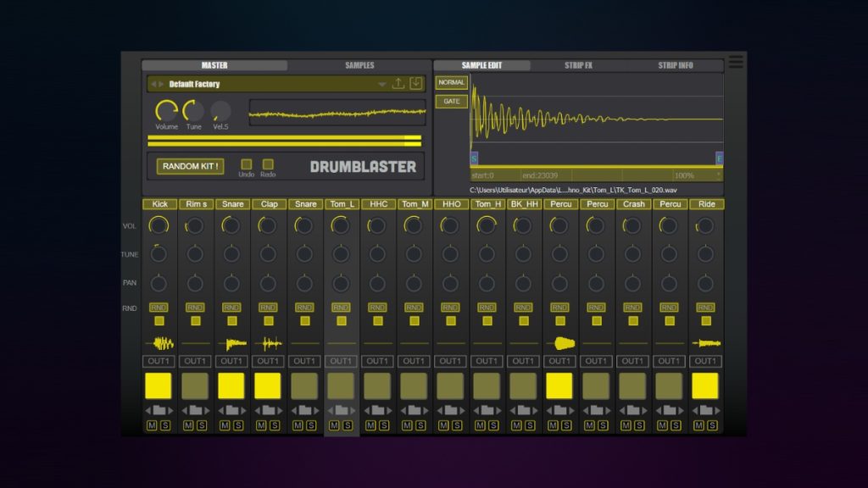The width and height of the screenshot is (868, 488).
Task: Click the master Volume knob
Action: coord(166,111)
